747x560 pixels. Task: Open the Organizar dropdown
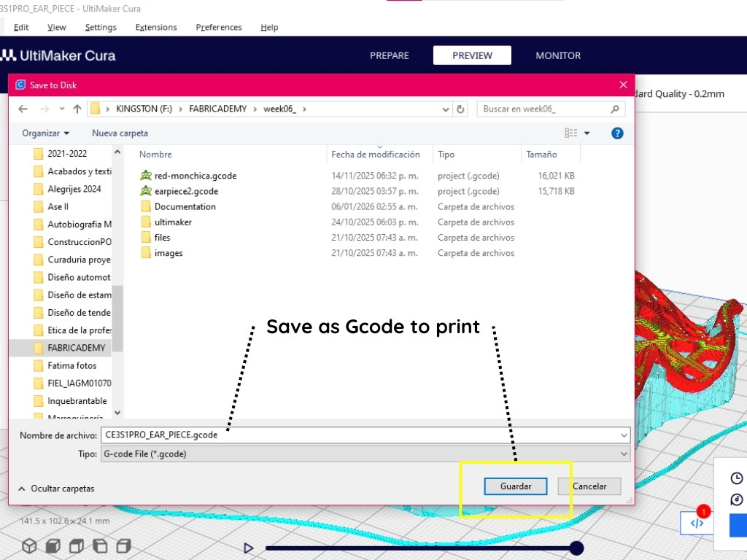tap(45, 133)
